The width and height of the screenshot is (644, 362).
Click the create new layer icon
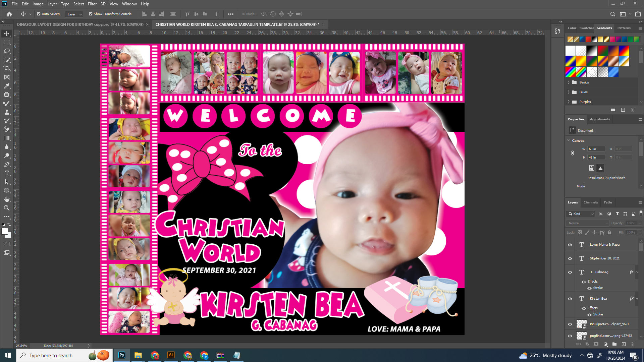click(x=624, y=344)
